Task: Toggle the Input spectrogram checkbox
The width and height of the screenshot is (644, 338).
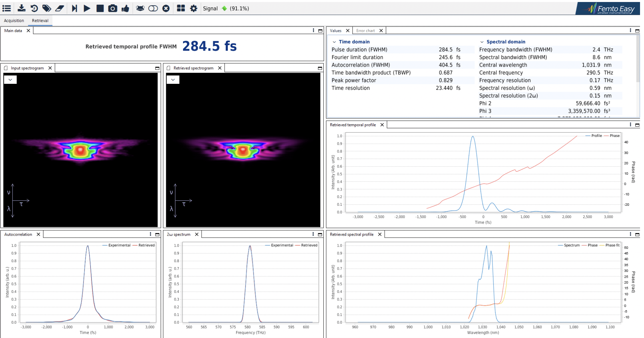Action: [x=6, y=68]
